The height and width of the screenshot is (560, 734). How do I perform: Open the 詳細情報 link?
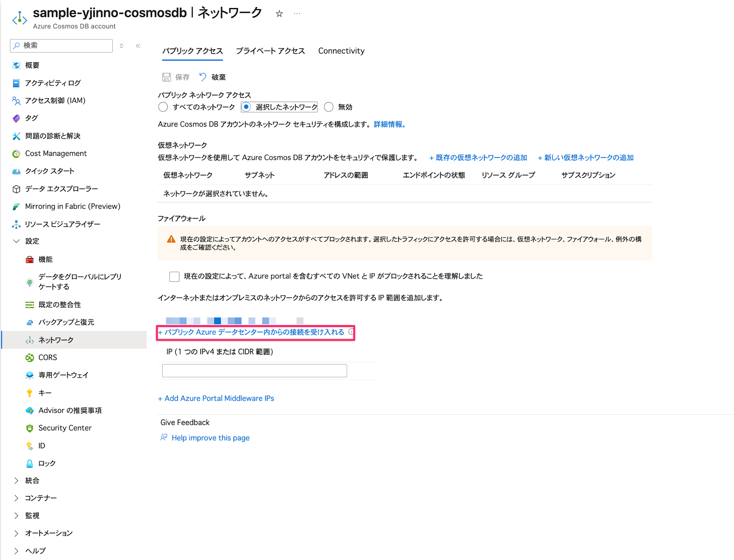tap(389, 124)
